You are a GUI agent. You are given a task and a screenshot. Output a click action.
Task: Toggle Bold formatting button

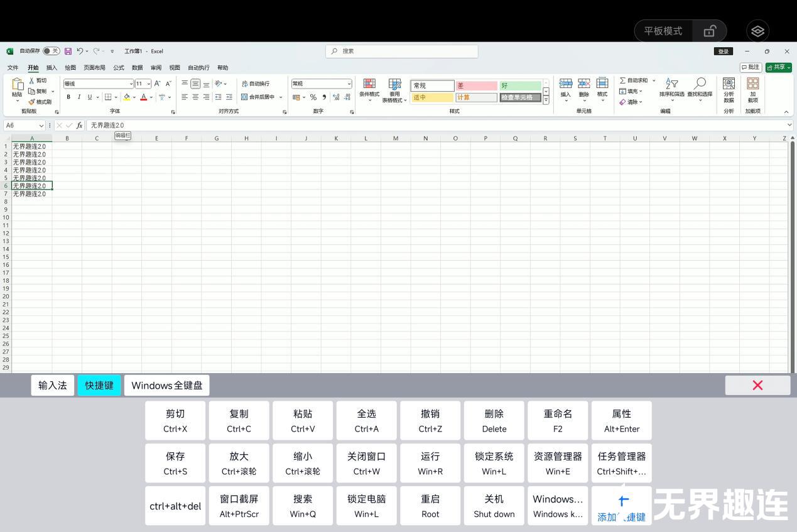coord(68,97)
